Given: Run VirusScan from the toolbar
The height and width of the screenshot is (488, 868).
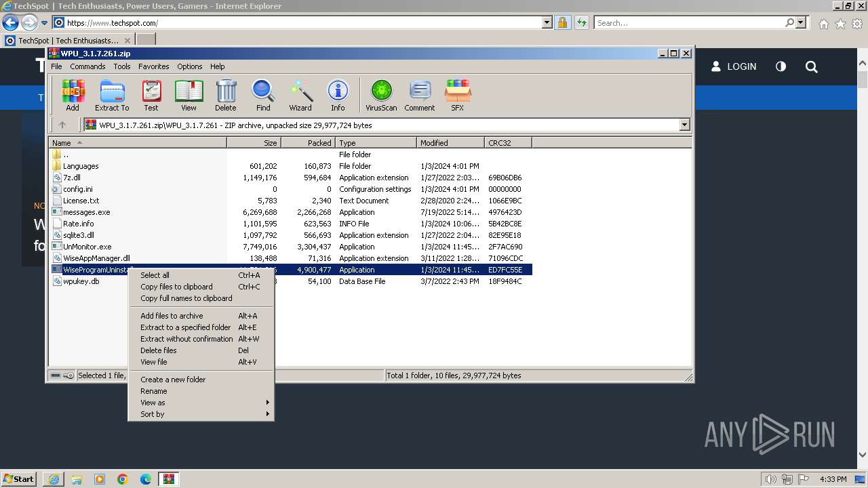Looking at the screenshot, I should pos(381,95).
